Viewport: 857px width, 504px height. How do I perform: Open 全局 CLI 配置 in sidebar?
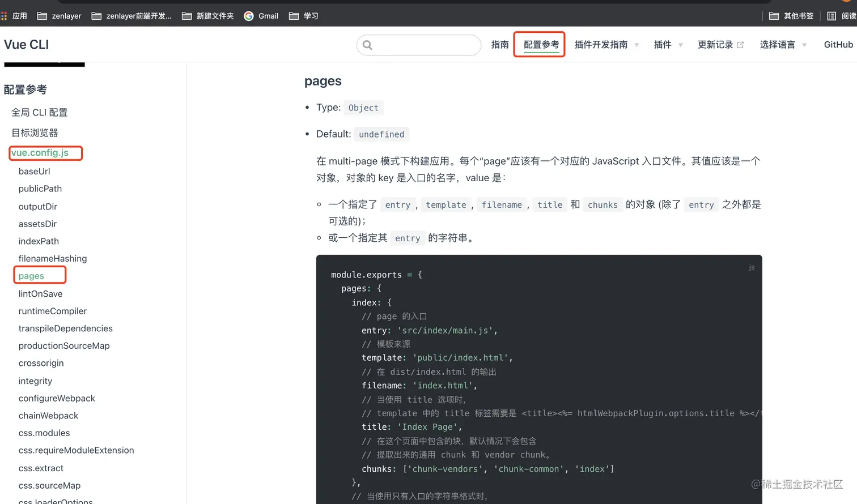40,113
